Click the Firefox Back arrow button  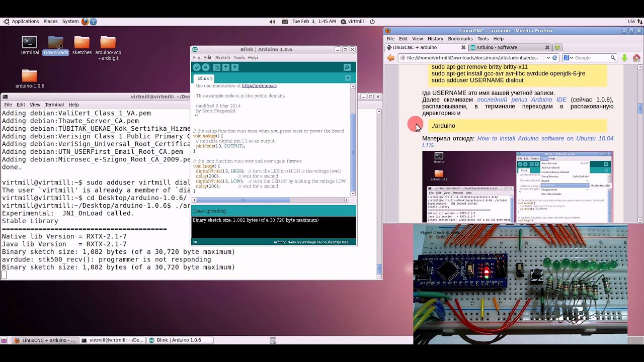(390, 58)
